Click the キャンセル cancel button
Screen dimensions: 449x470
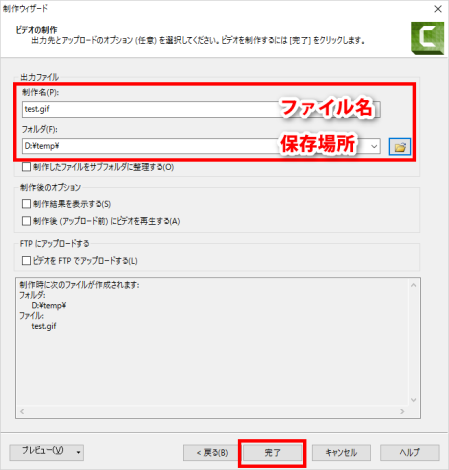point(341,453)
